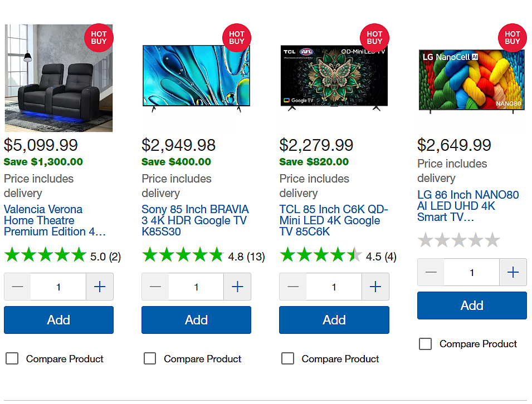Decrease quantity for TCL 85 Inch C6K

pos(293,287)
